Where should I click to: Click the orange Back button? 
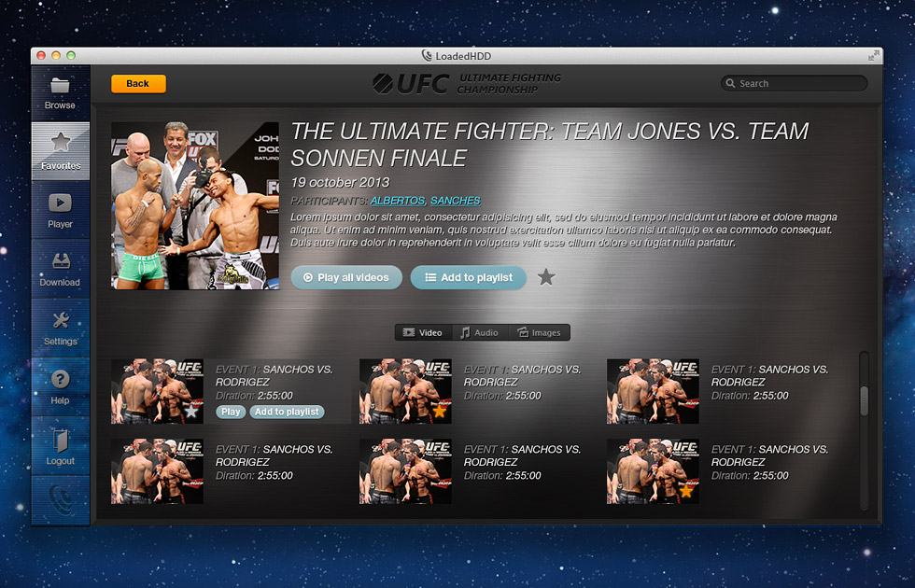(138, 83)
